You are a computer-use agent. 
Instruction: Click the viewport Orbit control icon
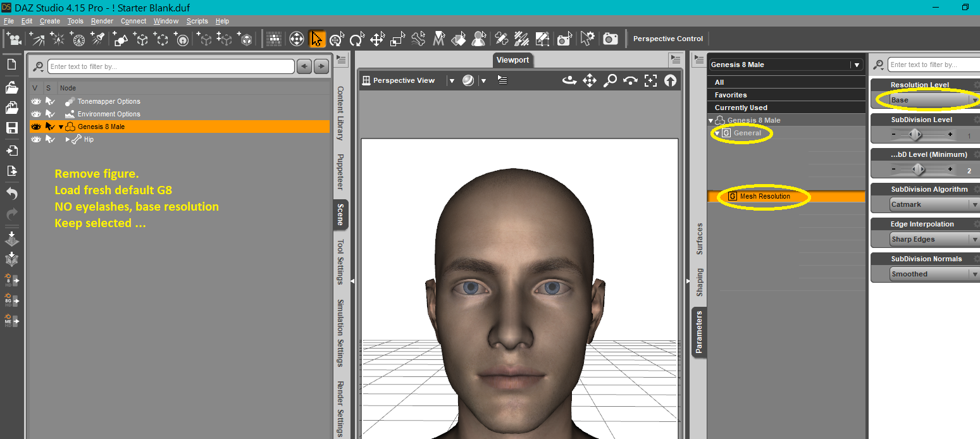tap(569, 80)
